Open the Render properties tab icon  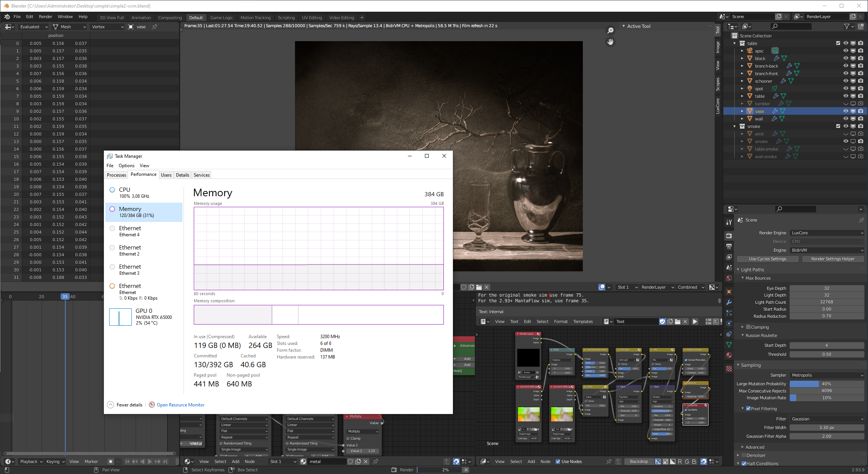tap(729, 235)
